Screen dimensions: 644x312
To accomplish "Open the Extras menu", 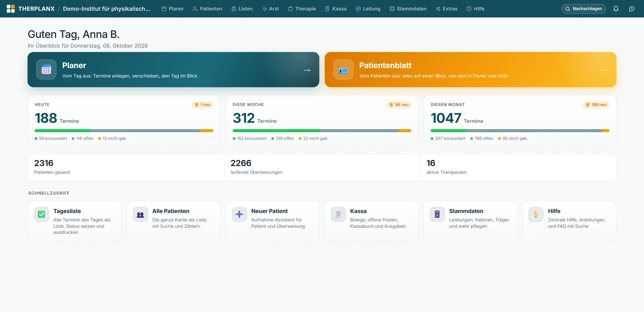I will click(x=447, y=9).
